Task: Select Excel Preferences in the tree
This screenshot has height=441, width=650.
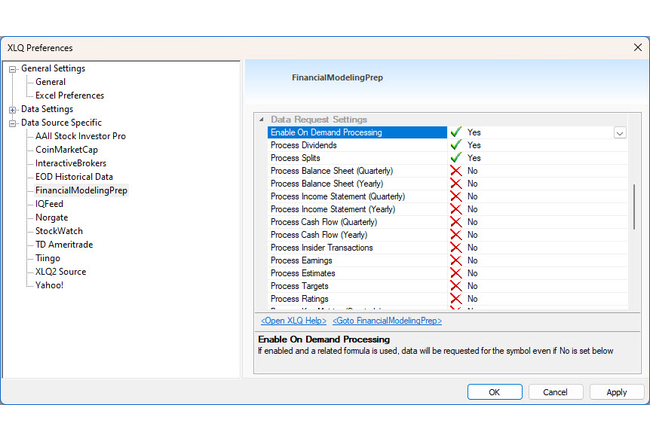Action: point(69,95)
